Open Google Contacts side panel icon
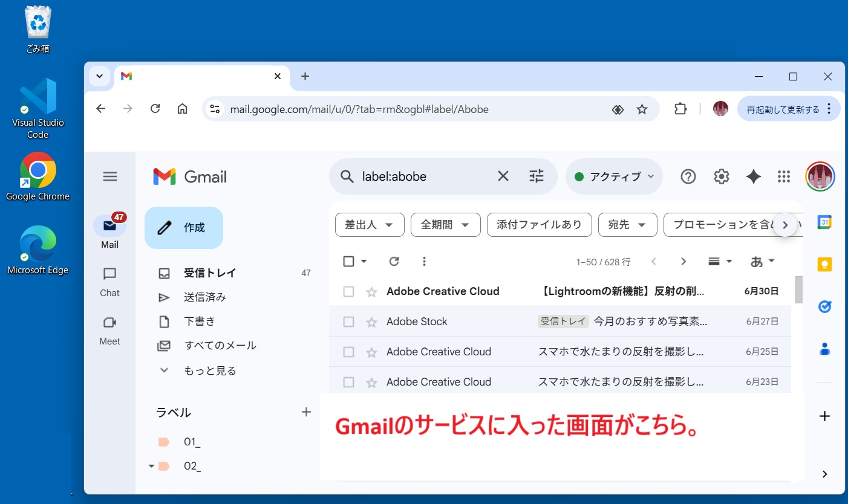848x504 pixels. 824,349
